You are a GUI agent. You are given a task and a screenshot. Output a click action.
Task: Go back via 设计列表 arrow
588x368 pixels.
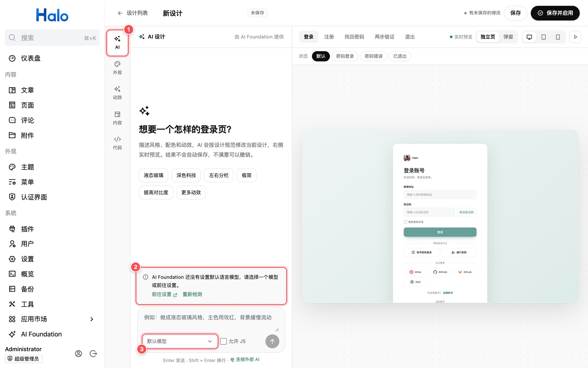(133, 13)
